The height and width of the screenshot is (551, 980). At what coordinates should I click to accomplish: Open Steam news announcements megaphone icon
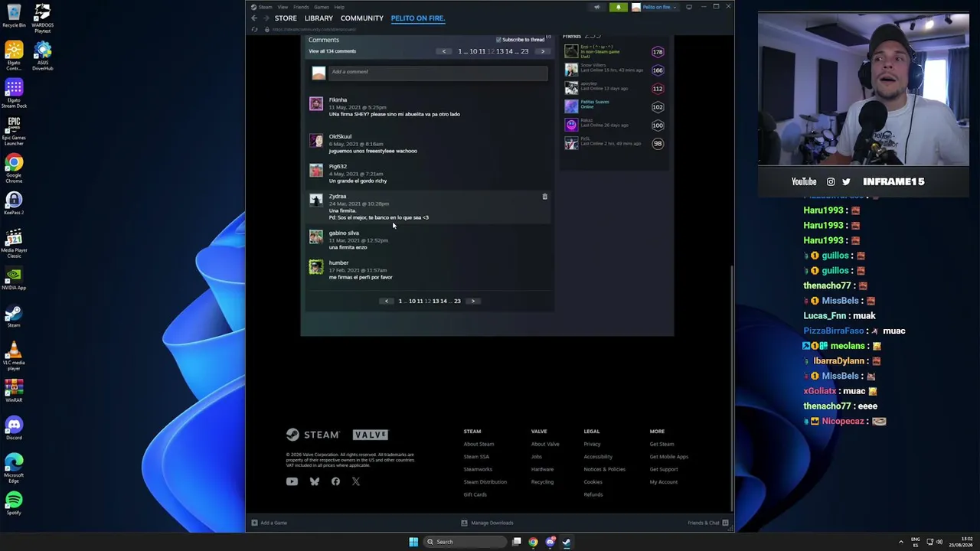pos(597,7)
